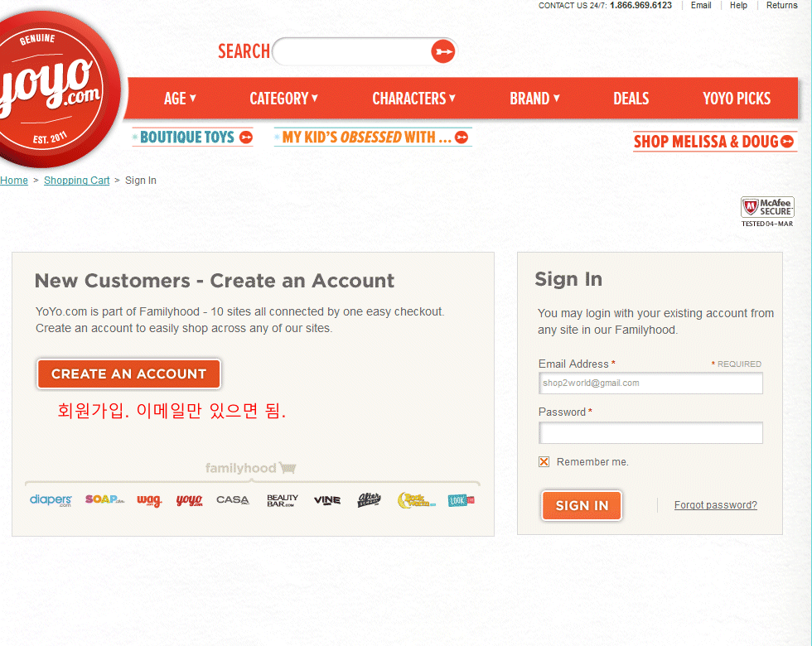The image size is (812, 646).
Task: Expand the BRAND dropdown menu
Action: point(534,99)
